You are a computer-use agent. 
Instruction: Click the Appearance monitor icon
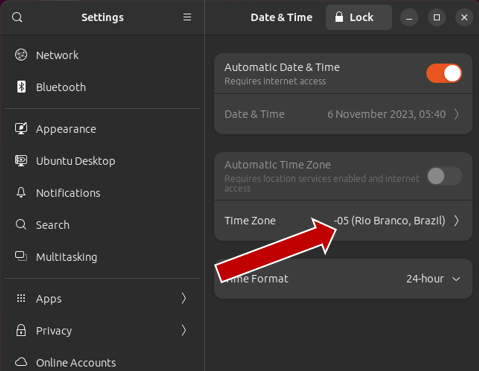[x=21, y=129]
